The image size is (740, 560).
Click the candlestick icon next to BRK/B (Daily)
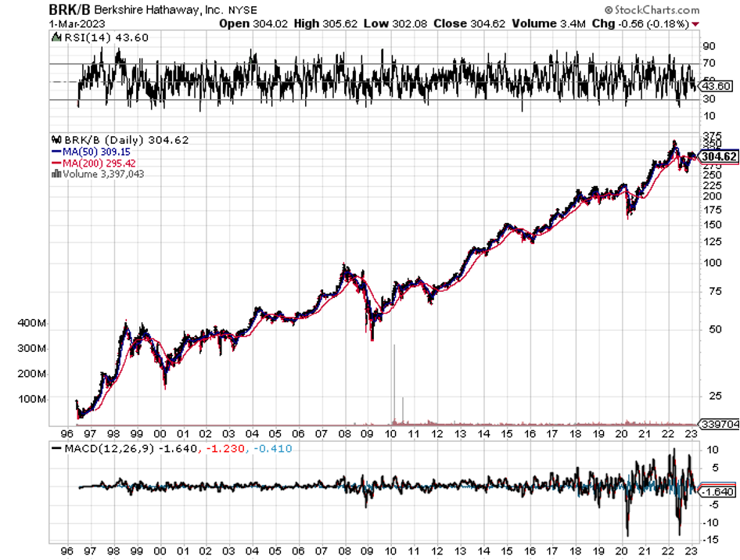point(56,140)
